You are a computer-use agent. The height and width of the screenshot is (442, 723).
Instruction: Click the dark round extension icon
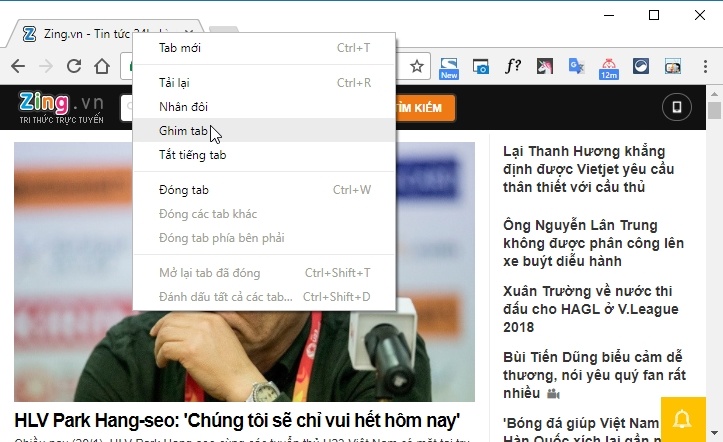(x=641, y=66)
